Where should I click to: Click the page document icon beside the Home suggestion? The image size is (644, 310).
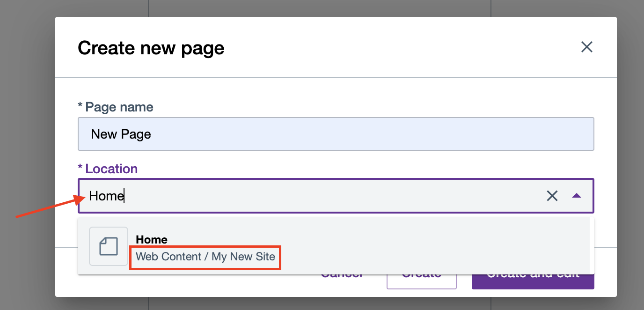(x=108, y=246)
